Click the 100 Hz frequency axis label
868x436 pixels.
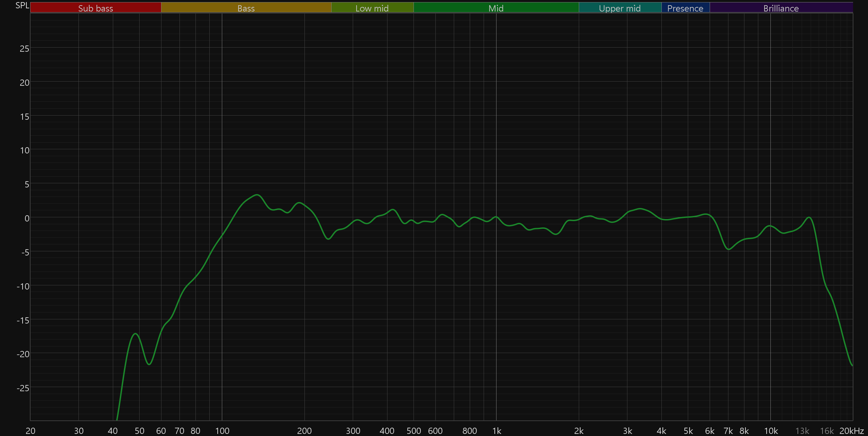click(x=222, y=431)
